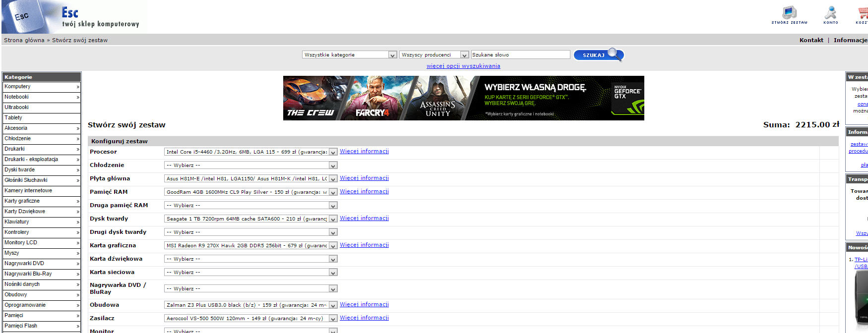Click Więcej informacji for Dysk twardy
The height and width of the screenshot is (333, 868).
click(x=364, y=218)
